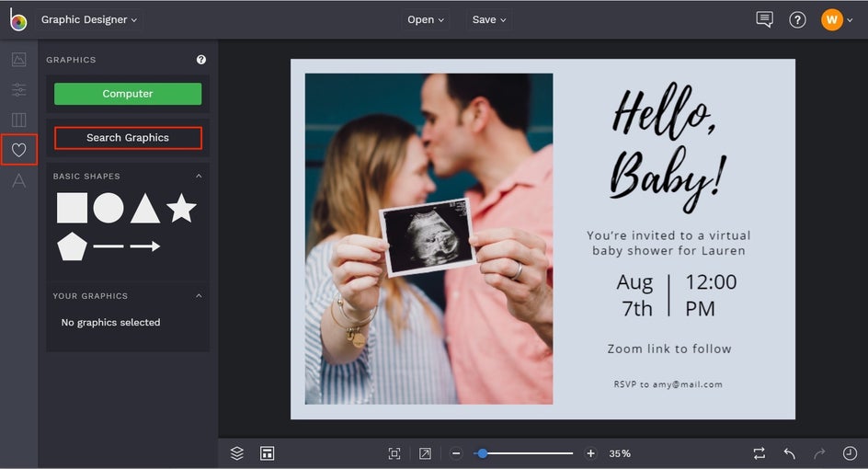
Task: Click the green Computer button
Action: [x=128, y=94]
